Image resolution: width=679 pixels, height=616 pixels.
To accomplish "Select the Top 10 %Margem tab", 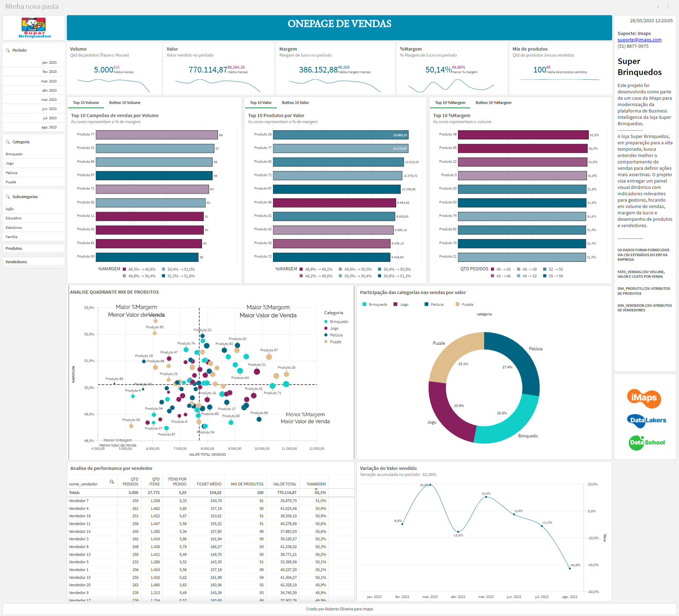I will 450,103.
